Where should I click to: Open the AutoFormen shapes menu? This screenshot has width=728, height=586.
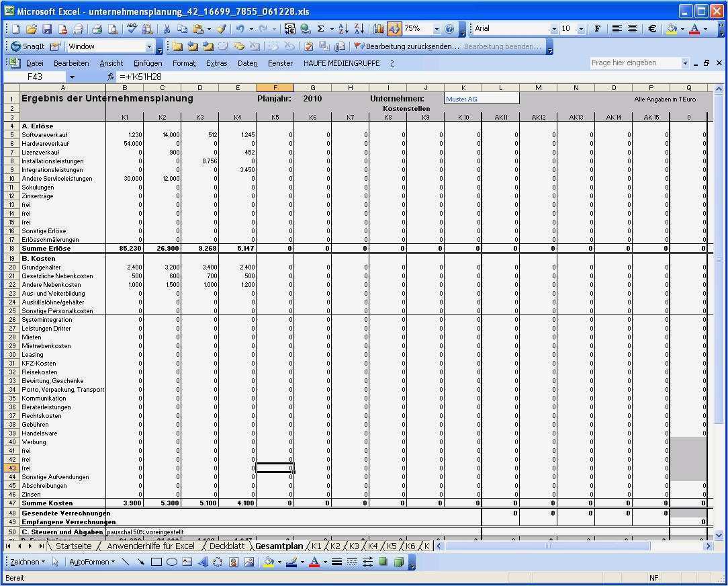pyautogui.click(x=91, y=562)
